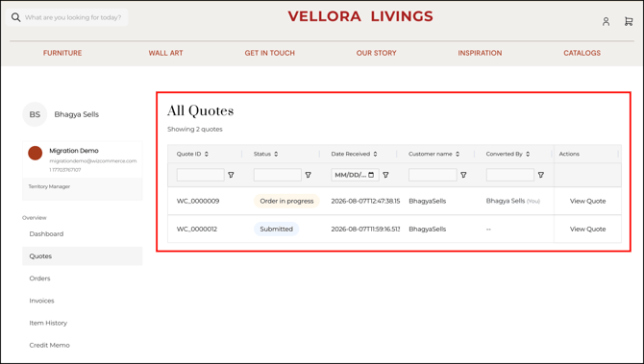The height and width of the screenshot is (364, 644).
Task: Click BhagyaSells in the WC_0000012 row
Action: point(427,229)
